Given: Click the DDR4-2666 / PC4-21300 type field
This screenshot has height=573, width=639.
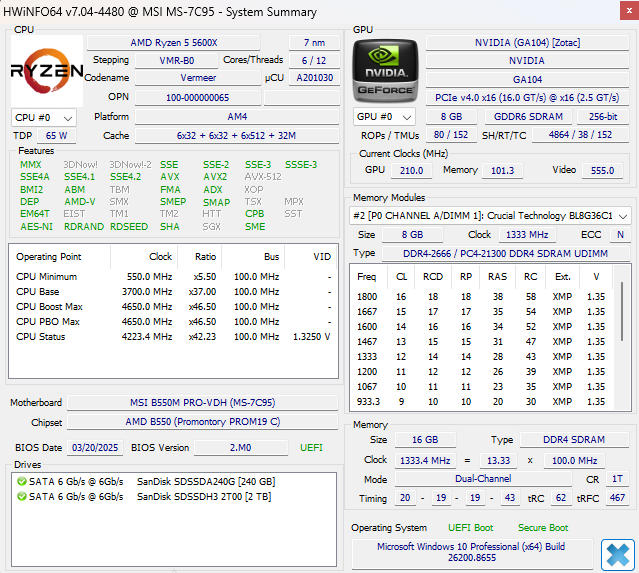Looking at the screenshot, I should (505, 254).
